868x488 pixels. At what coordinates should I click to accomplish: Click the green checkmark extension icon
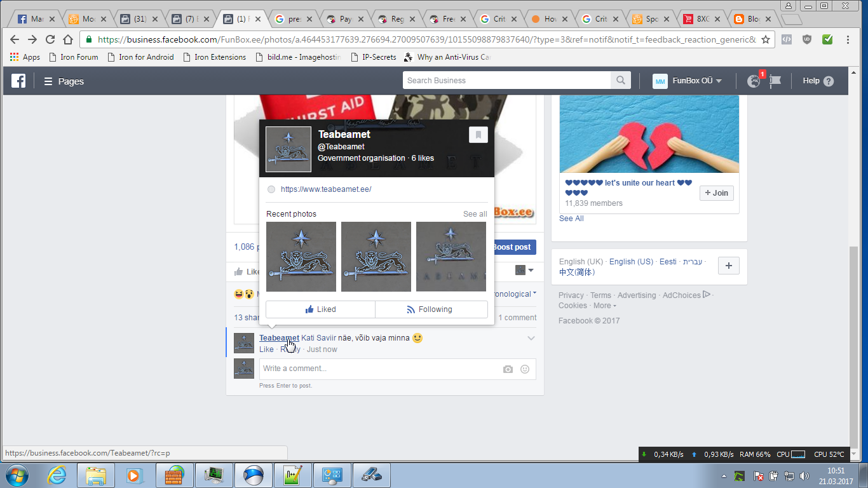[827, 39]
